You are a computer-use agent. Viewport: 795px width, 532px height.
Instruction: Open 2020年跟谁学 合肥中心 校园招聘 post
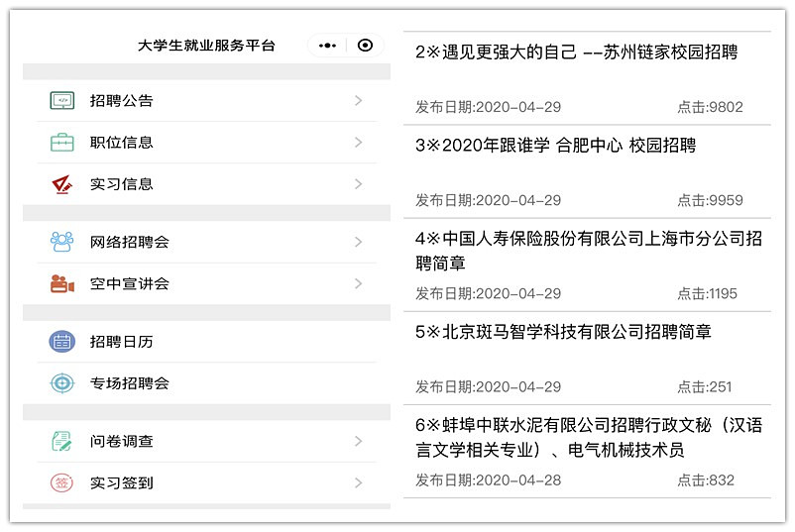tap(556, 146)
